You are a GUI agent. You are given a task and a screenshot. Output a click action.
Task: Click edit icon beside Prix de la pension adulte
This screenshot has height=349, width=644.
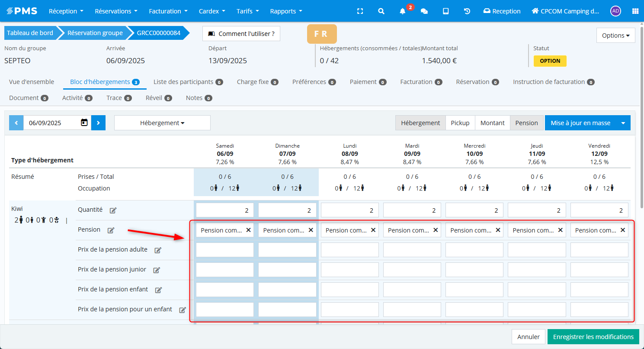tap(158, 250)
